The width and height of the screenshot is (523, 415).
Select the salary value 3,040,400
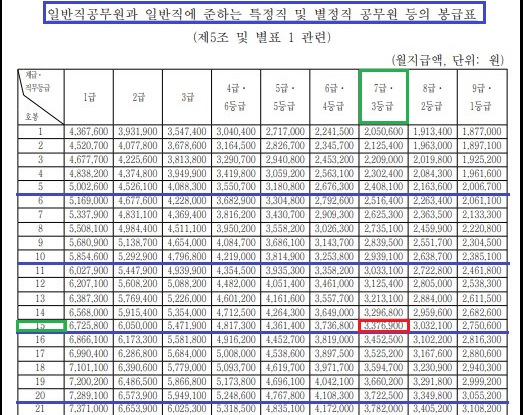pos(236,132)
